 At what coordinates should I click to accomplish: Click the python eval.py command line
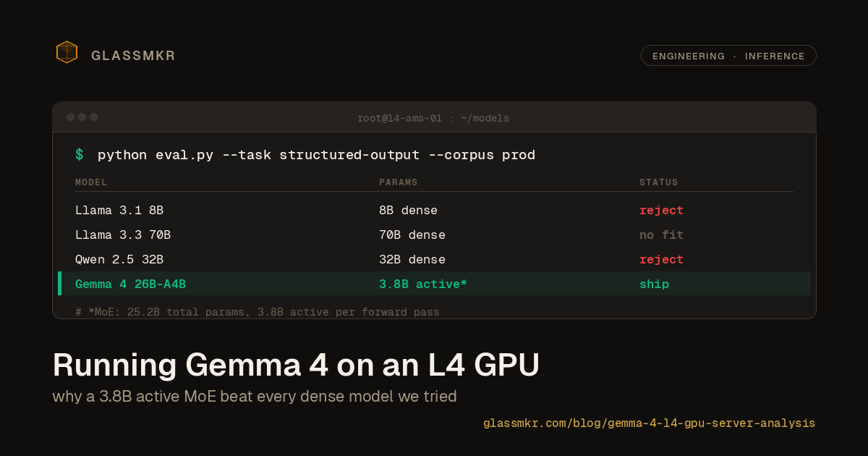[x=316, y=155]
